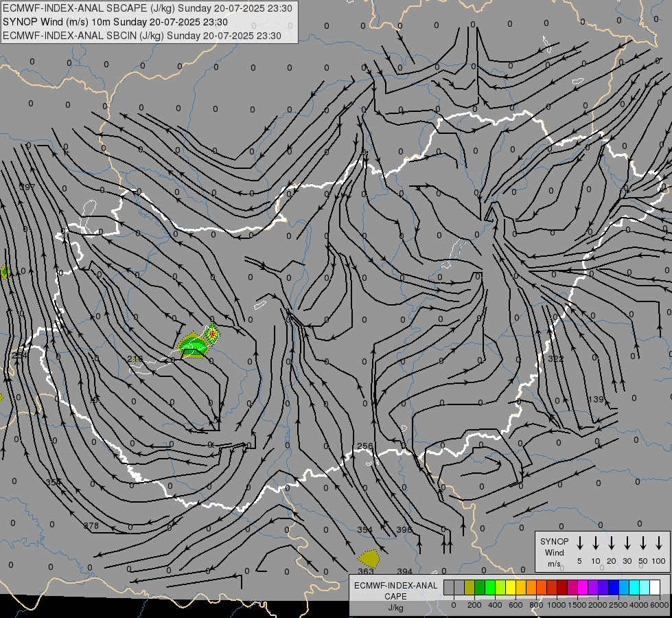Select the cyan swatch in the CAPE legend
Viewport: 672px width, 618px height.
tap(634, 587)
